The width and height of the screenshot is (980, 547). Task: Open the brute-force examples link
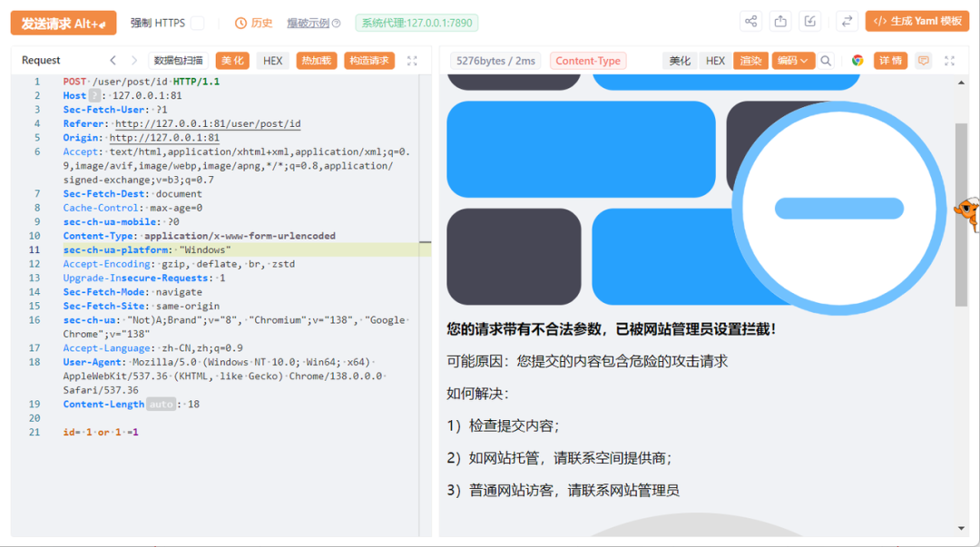308,23
